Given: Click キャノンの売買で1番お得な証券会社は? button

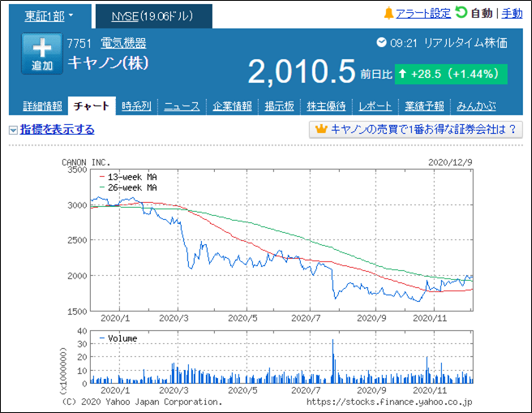Looking at the screenshot, I should (415, 130).
